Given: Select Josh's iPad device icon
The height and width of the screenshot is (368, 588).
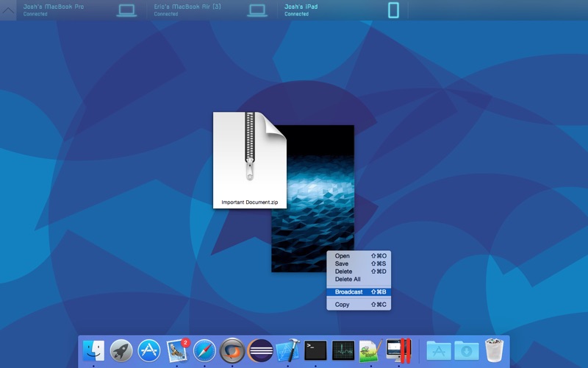Looking at the screenshot, I should (394, 10).
